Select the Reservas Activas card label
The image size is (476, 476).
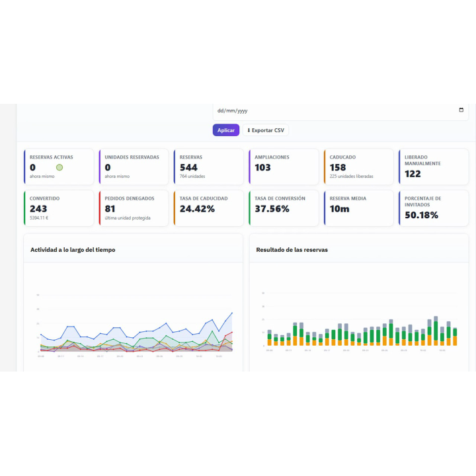pos(52,157)
